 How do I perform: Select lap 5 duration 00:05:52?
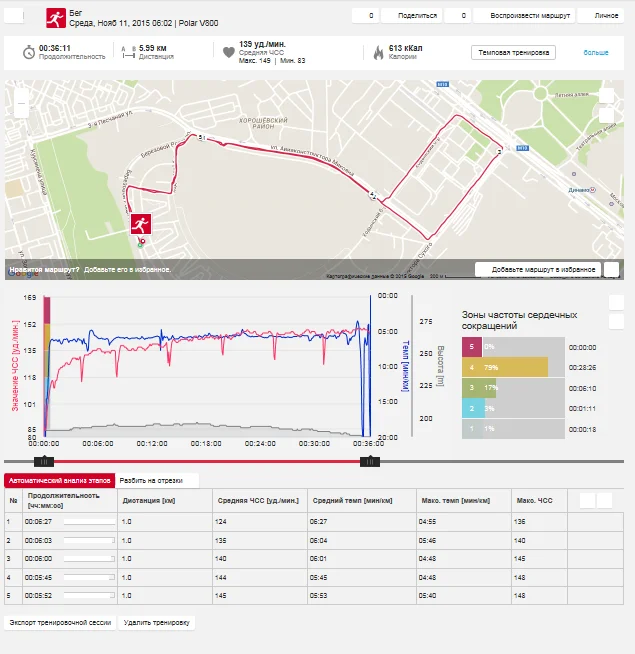point(38,596)
